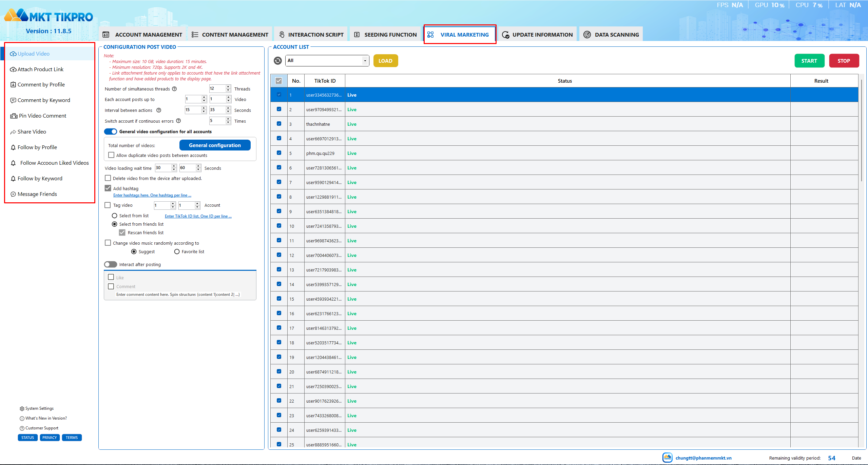Decrease switch account error times spinner

pyautogui.click(x=228, y=123)
